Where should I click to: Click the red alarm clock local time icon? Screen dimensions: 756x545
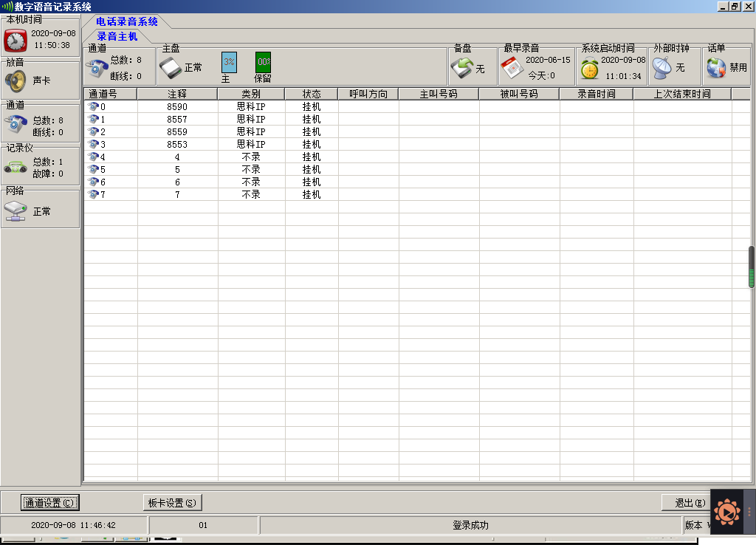pos(16,41)
